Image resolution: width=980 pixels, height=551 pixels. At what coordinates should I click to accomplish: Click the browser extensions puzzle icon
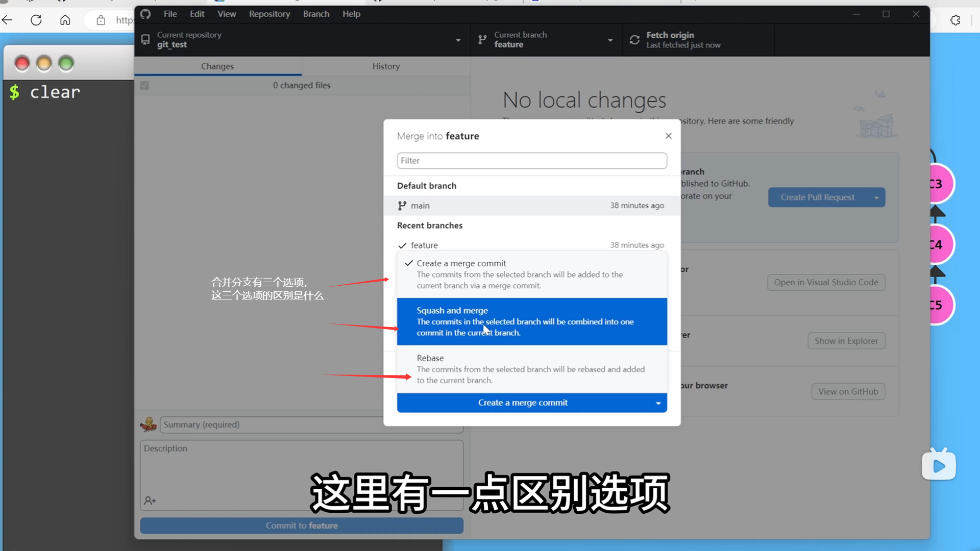click(955, 20)
